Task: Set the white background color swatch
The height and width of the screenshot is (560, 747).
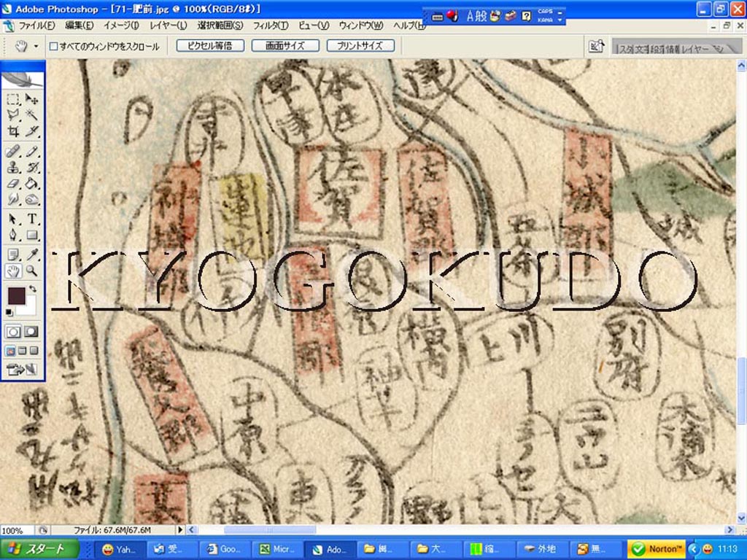Action: pos(29,307)
